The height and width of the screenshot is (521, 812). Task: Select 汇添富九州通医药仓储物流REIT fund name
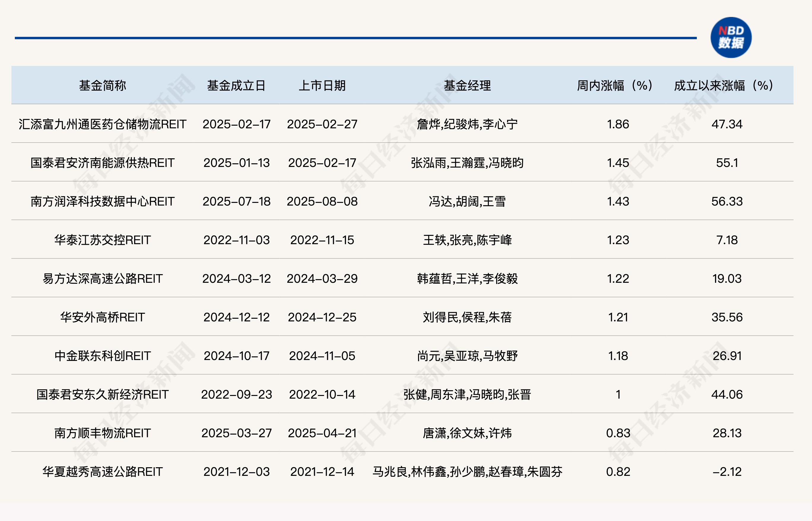coord(102,124)
